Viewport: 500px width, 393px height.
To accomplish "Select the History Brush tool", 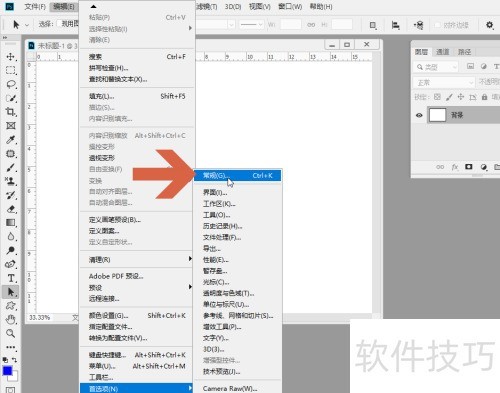I will click(11, 195).
